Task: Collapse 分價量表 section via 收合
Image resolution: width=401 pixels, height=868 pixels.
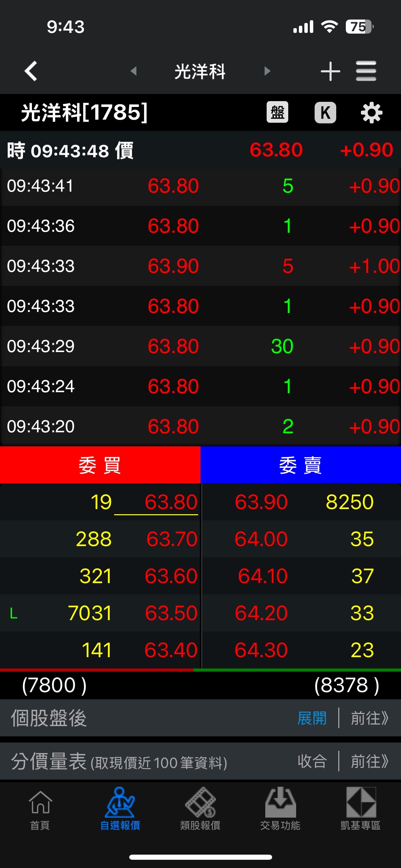Action: (312, 761)
